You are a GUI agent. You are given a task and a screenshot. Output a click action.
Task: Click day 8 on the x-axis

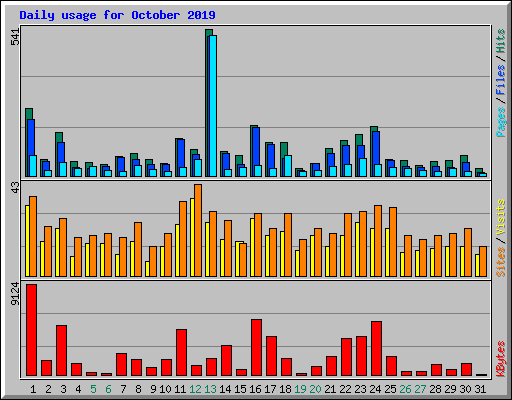(138, 389)
